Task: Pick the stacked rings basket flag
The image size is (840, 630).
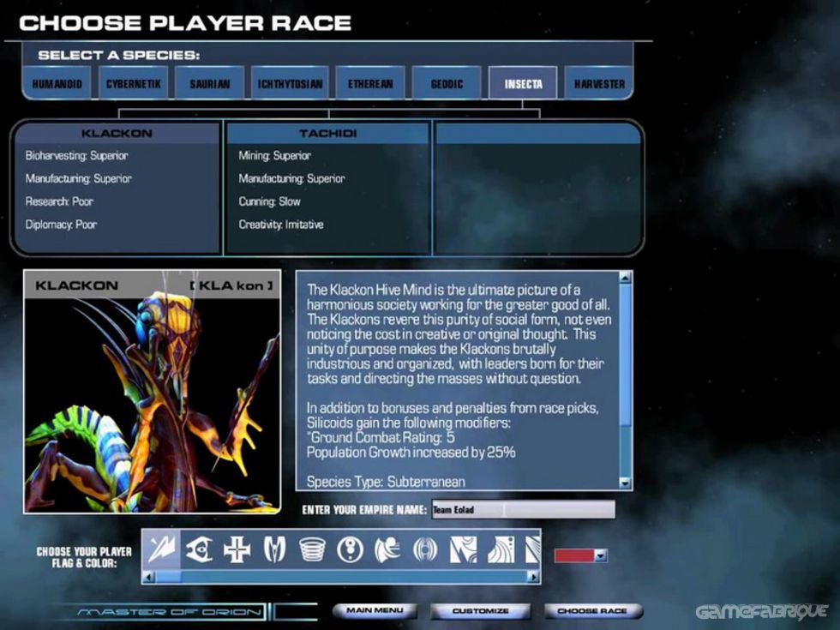Action: 312,549
